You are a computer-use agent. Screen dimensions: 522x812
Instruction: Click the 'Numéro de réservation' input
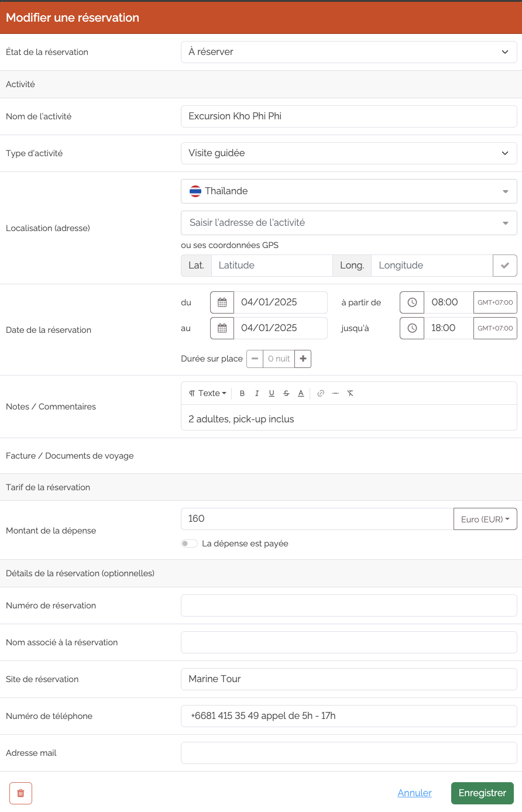349,605
